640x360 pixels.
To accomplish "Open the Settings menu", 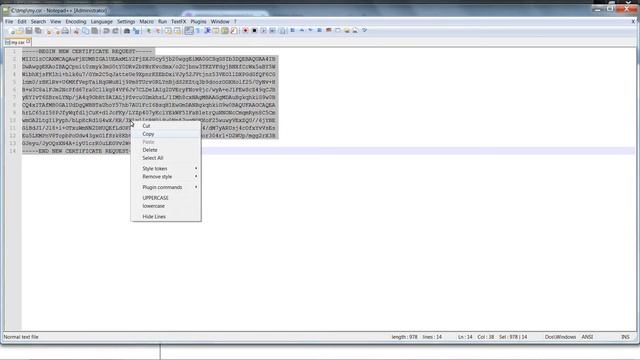I will (x=126, y=22).
